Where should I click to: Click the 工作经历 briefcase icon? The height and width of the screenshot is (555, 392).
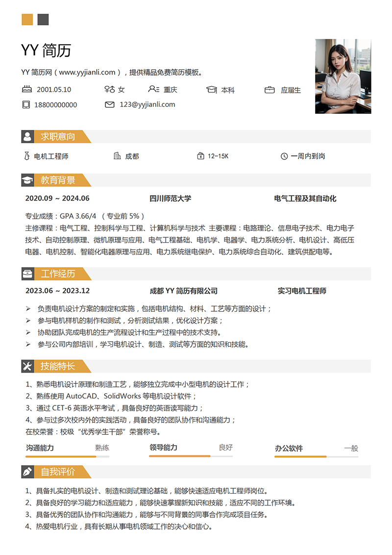27,274
